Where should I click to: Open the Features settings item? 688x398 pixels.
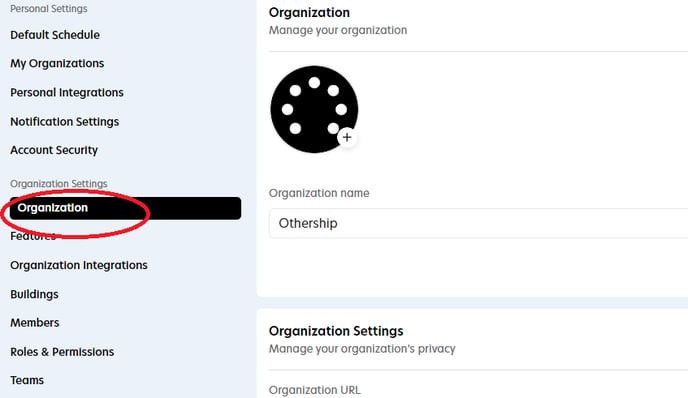(x=33, y=237)
